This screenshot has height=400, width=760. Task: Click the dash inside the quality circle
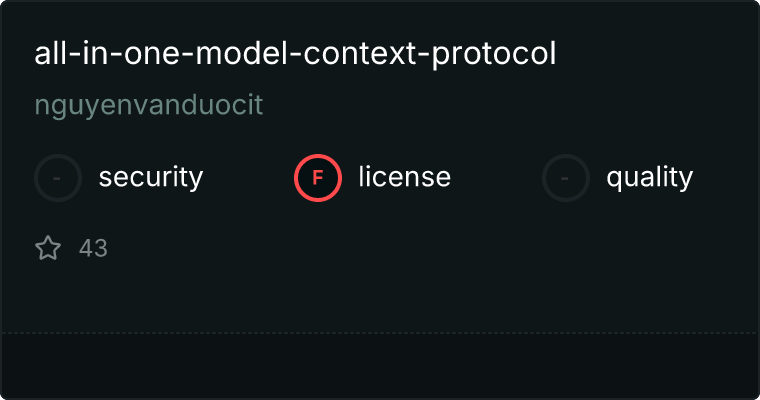click(x=565, y=178)
